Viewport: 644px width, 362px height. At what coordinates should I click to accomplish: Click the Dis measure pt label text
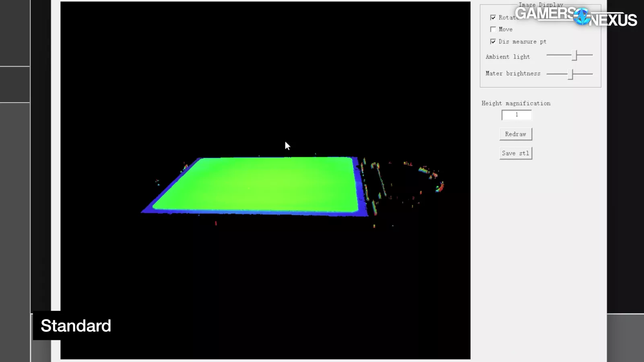522,41
